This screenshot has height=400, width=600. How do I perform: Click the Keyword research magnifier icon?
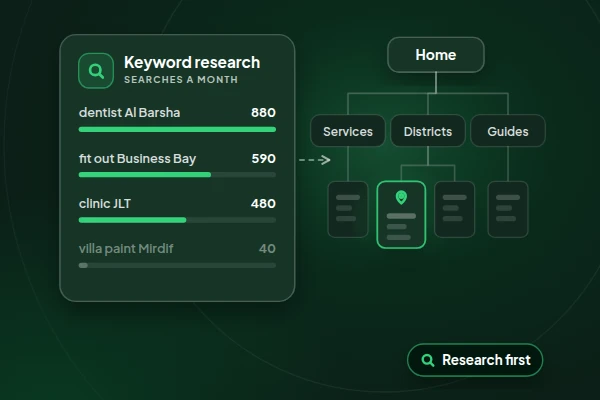tap(96, 71)
